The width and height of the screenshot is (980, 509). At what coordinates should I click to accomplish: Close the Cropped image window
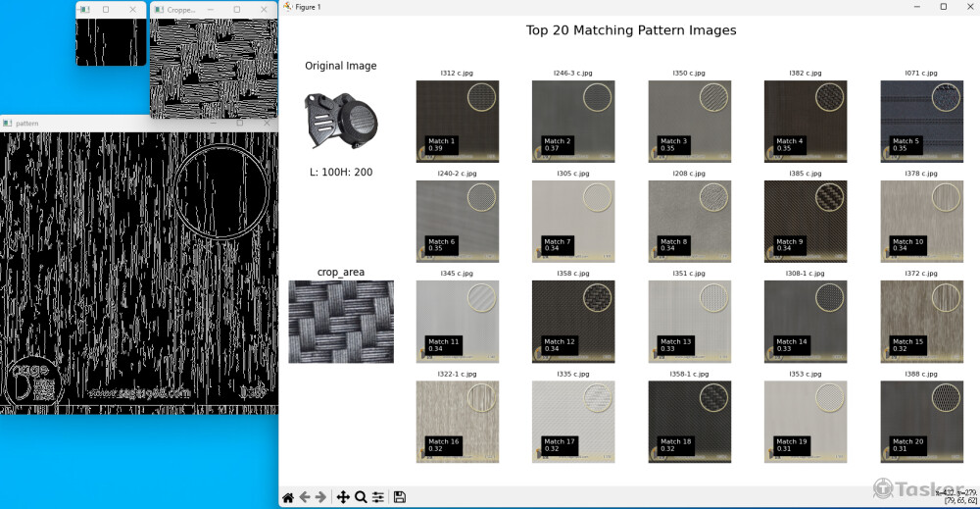(264, 9)
